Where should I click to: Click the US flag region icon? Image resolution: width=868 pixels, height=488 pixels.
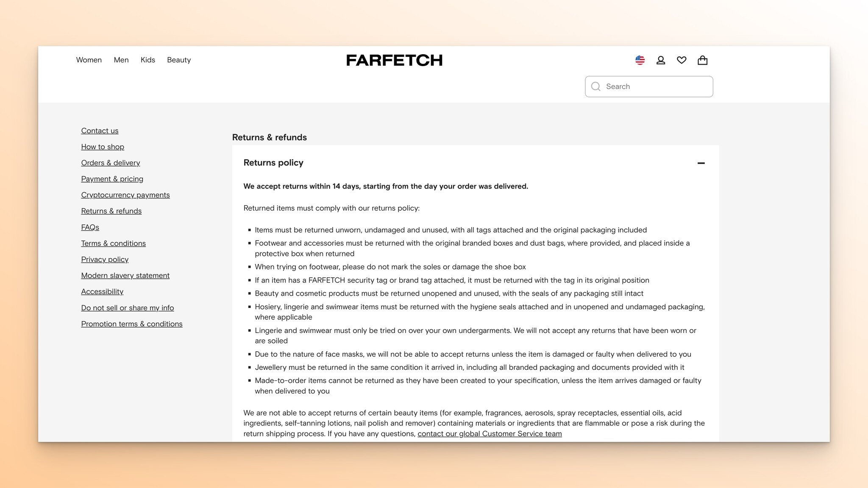(x=640, y=60)
